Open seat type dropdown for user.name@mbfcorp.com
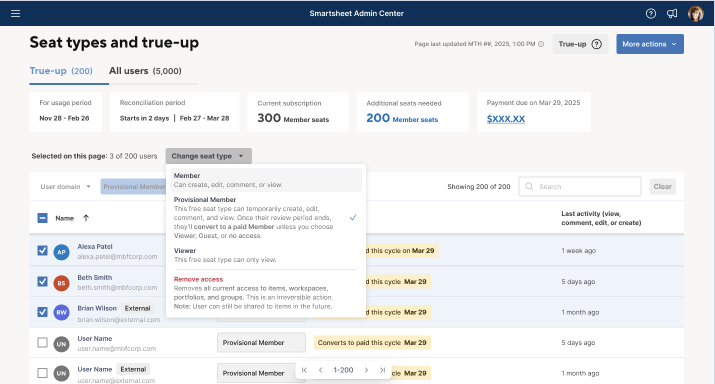This screenshot has width=715, height=384. tap(261, 342)
